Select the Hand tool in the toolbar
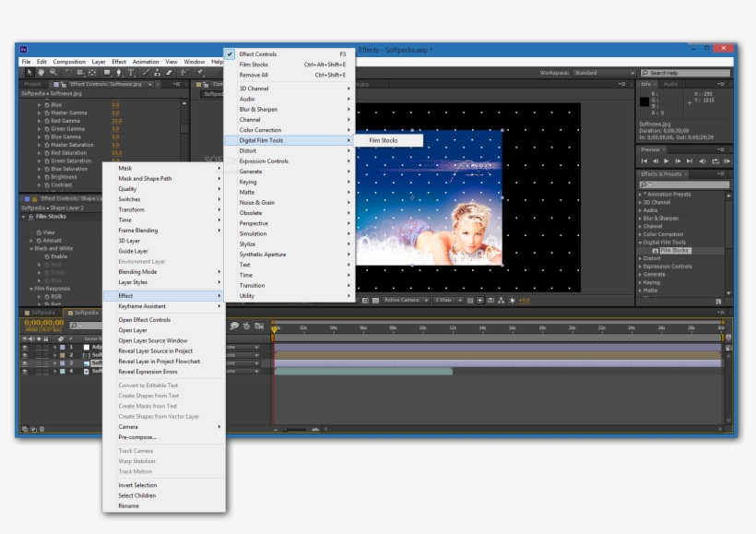756x534 pixels. pos(41,72)
